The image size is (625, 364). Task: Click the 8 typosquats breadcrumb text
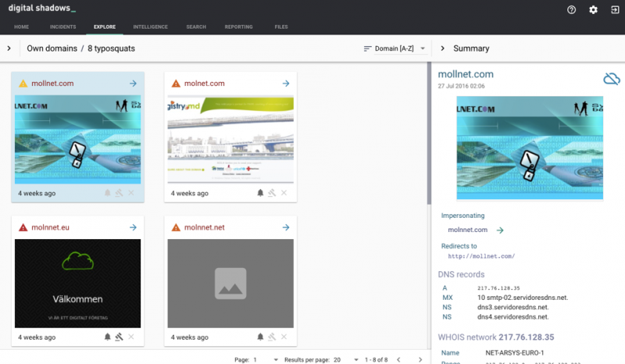point(111,48)
